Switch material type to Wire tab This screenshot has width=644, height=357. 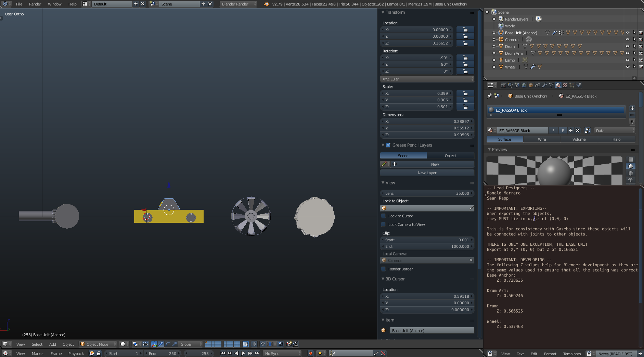(542, 139)
